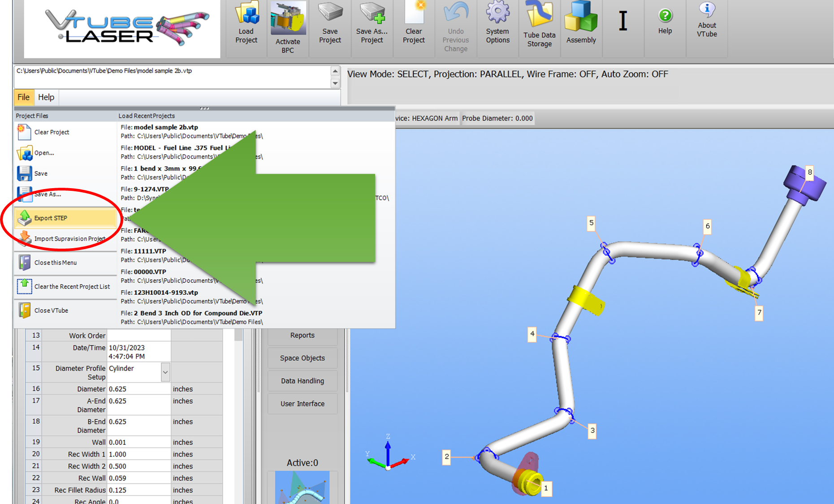The width and height of the screenshot is (834, 504).
Task: Click Rec Fillet Radius value cell
Action: click(139, 490)
